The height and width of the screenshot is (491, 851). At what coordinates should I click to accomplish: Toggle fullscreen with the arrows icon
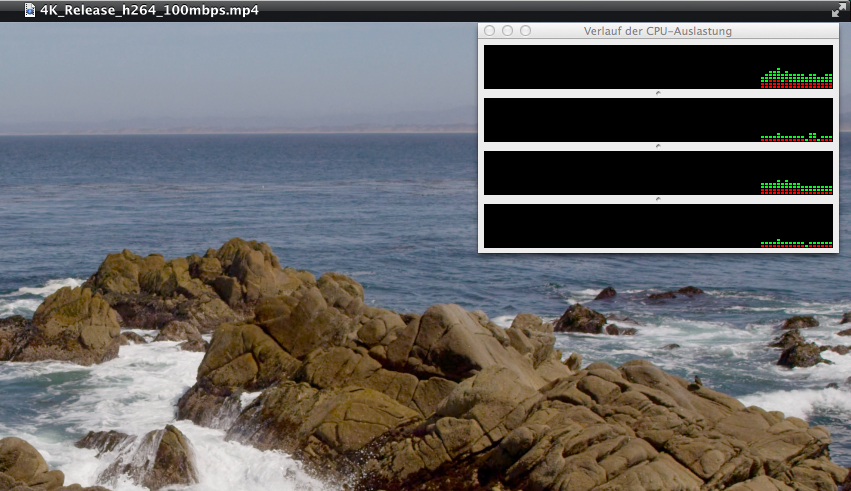[839, 10]
